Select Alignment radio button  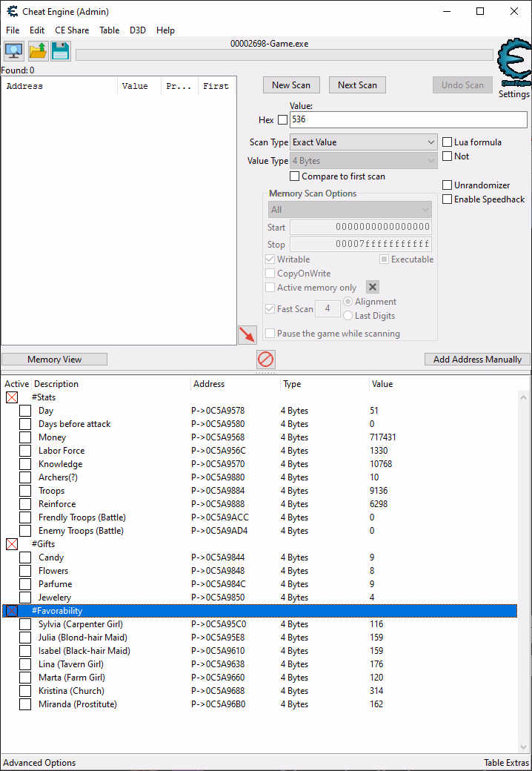click(x=348, y=302)
